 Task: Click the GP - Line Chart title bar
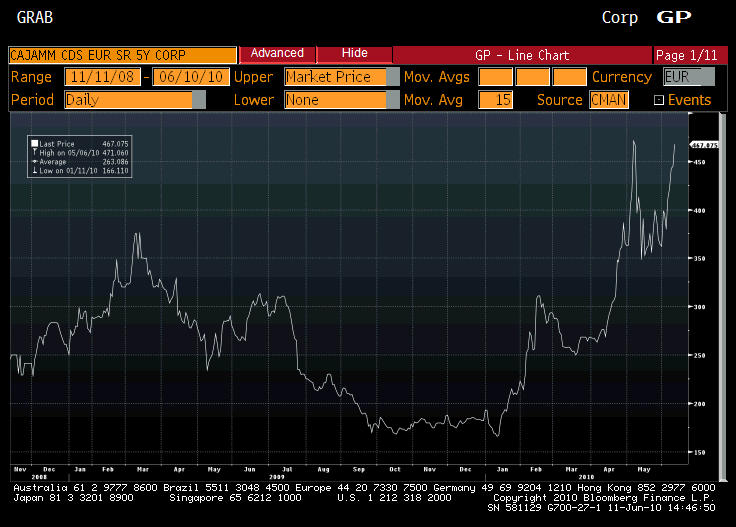point(522,55)
